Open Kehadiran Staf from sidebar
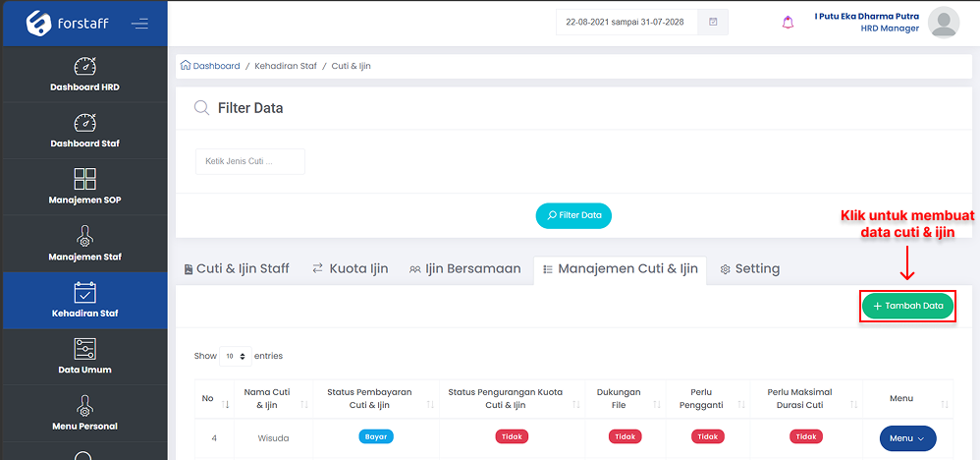 85,301
